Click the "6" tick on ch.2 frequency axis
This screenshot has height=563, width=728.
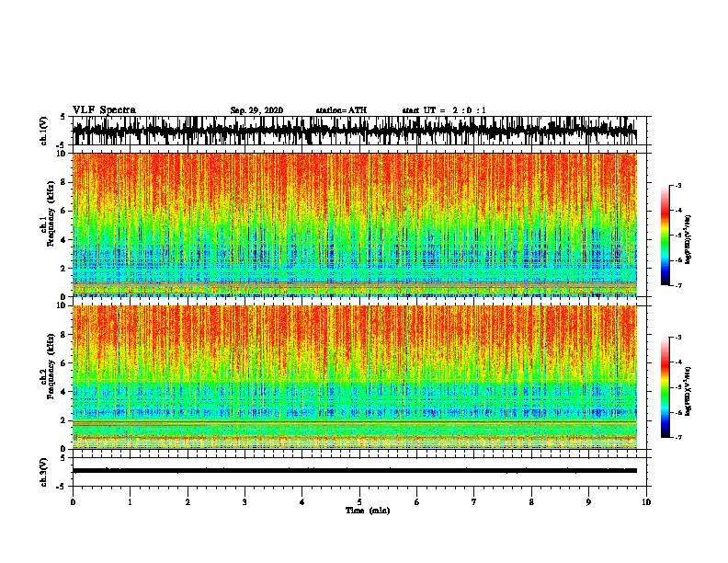[64, 362]
